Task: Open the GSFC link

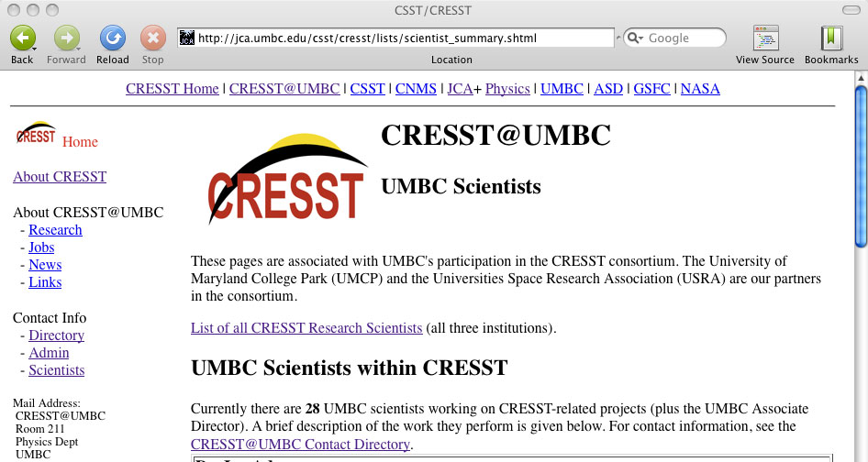Action: tap(652, 89)
